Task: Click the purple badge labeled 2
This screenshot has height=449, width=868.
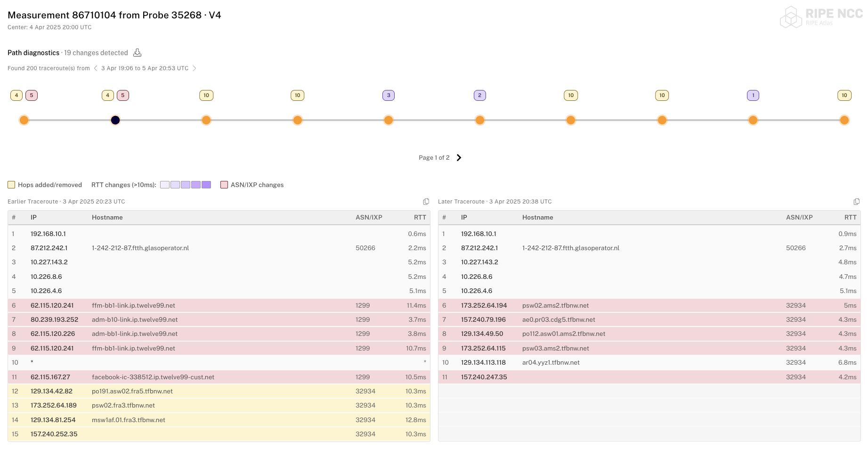Action: (x=479, y=96)
